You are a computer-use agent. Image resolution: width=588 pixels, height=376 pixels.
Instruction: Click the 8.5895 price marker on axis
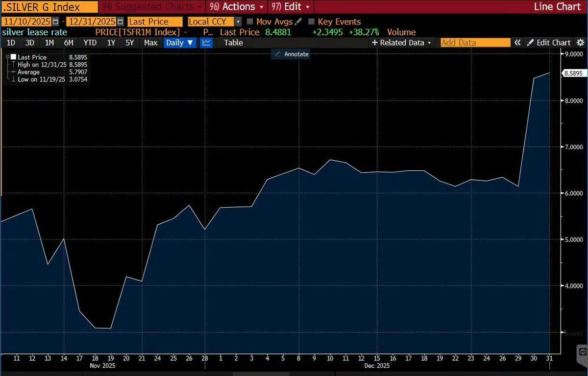[572, 73]
